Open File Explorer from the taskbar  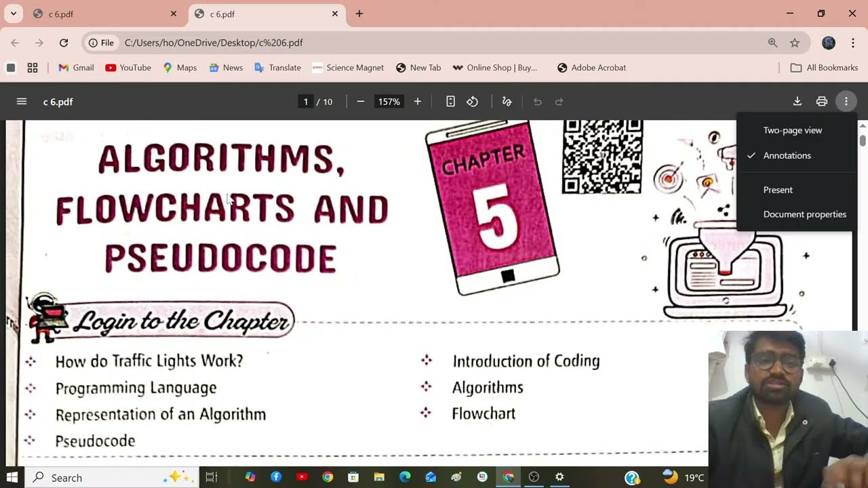click(x=379, y=477)
